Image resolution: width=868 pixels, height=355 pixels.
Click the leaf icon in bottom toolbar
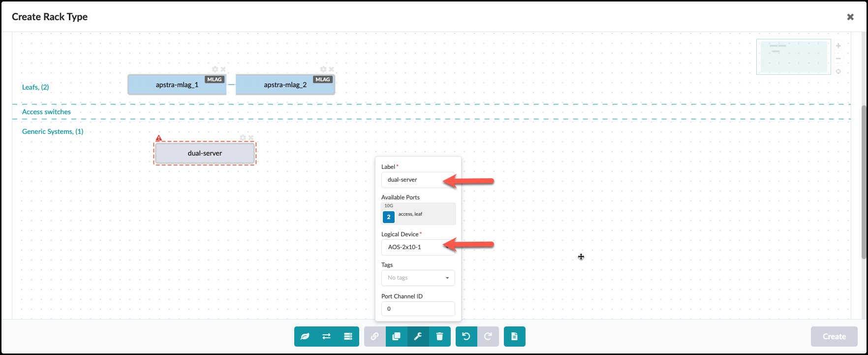[305, 337]
